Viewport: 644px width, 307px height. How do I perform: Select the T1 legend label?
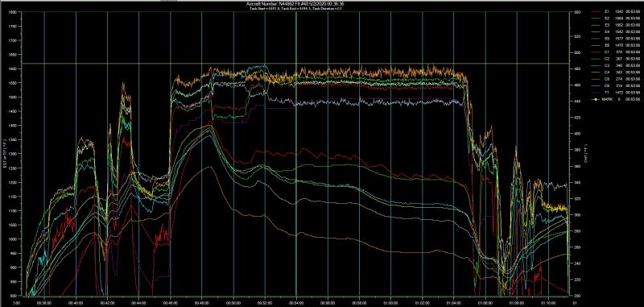click(607, 92)
